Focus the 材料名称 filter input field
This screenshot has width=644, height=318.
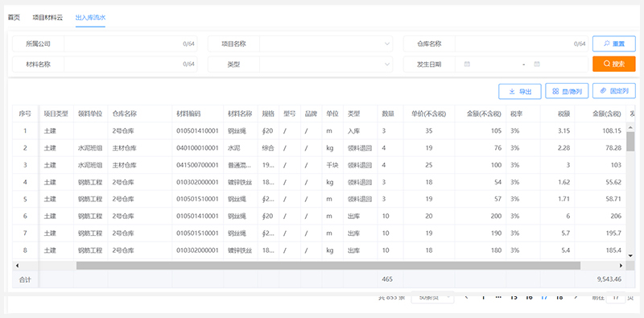(x=130, y=64)
